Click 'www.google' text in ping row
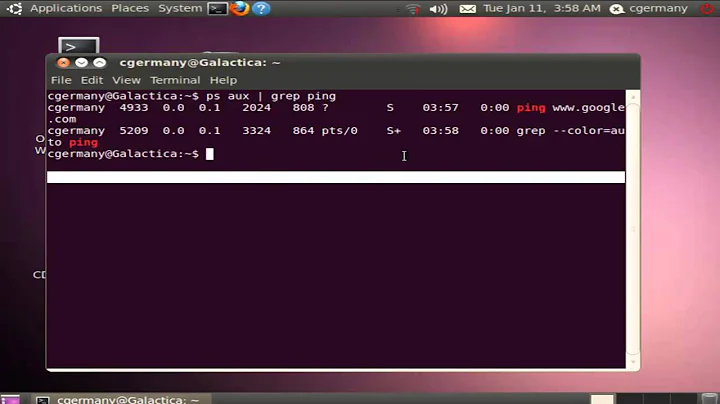Screen dimensions: 720x404 point(588,108)
